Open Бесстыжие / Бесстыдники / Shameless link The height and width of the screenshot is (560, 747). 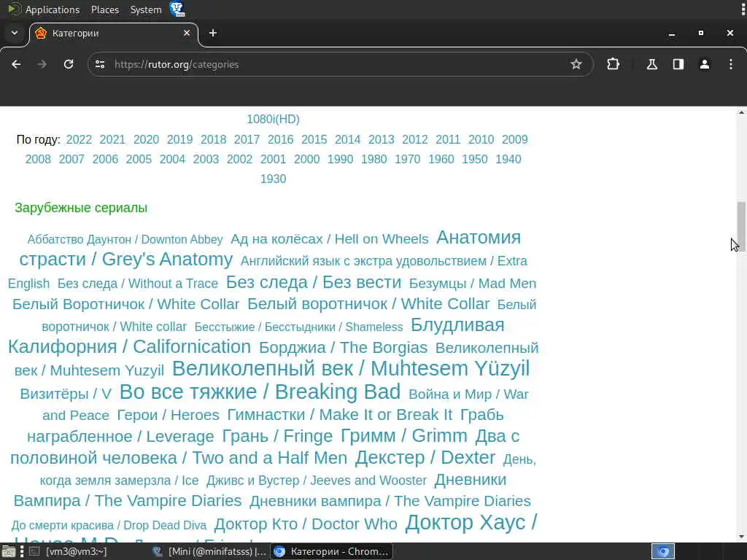[298, 327]
